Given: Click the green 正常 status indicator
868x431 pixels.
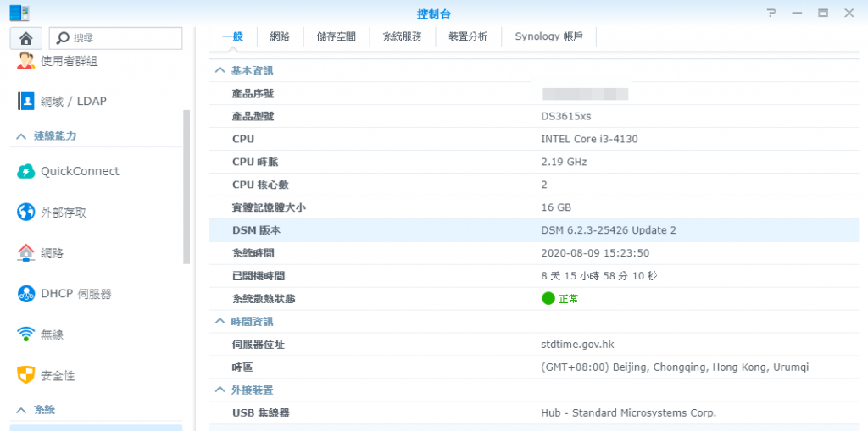Looking at the screenshot, I should pos(560,299).
